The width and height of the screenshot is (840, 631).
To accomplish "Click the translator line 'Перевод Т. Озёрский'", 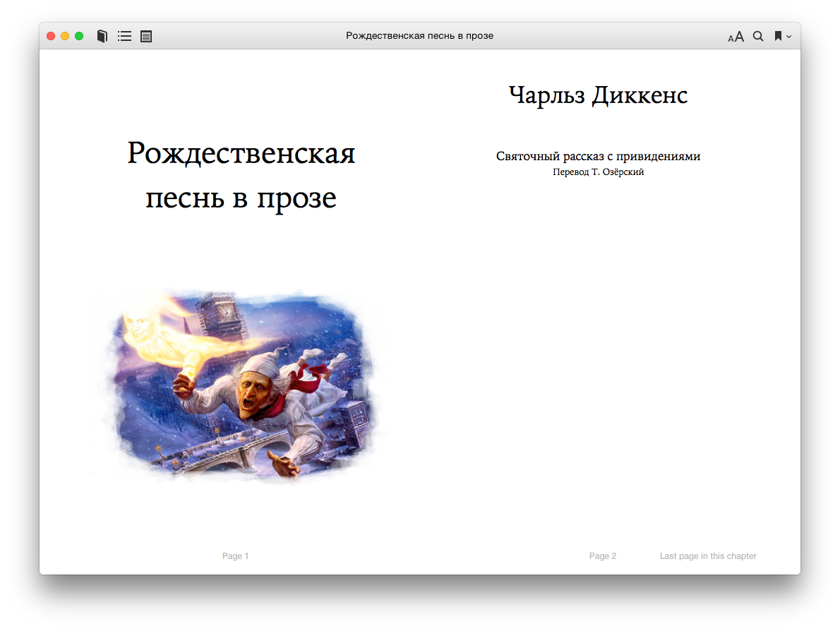I will 598,172.
